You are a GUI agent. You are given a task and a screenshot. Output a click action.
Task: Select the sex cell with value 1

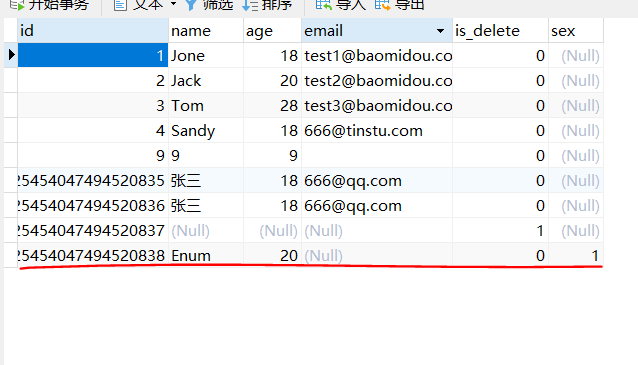coord(576,256)
